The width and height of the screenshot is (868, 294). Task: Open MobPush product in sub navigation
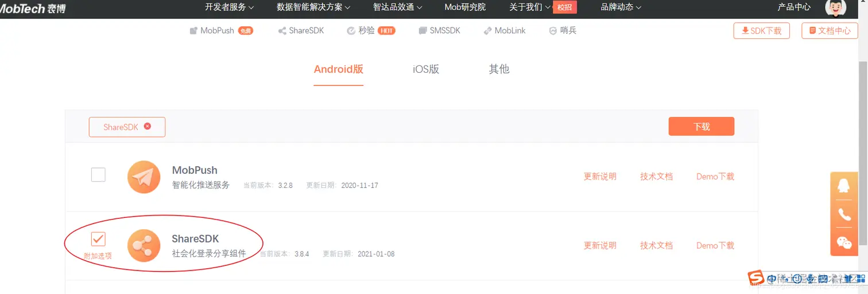(x=221, y=30)
